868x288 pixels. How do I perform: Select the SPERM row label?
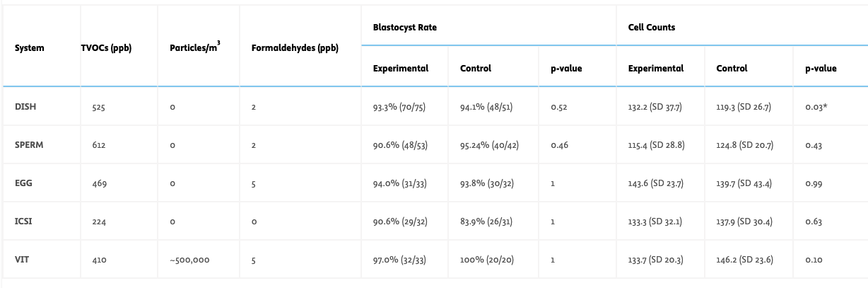28,145
